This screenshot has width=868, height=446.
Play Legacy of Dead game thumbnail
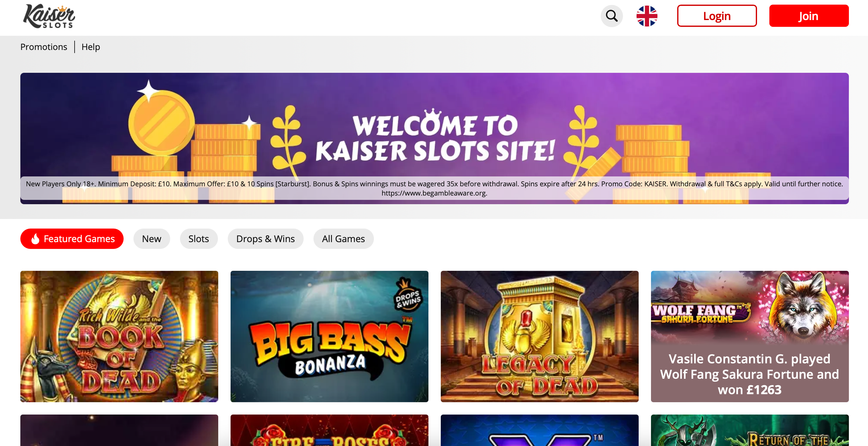point(539,336)
